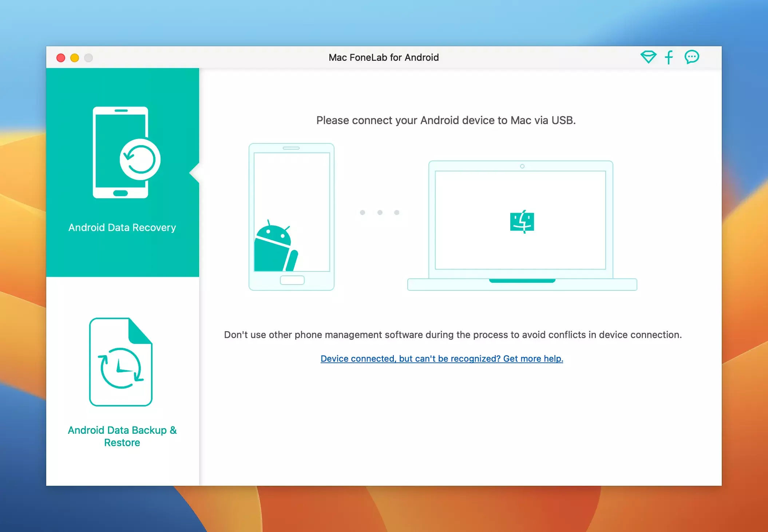Click the red close window button
This screenshot has height=532, width=768.
click(61, 58)
